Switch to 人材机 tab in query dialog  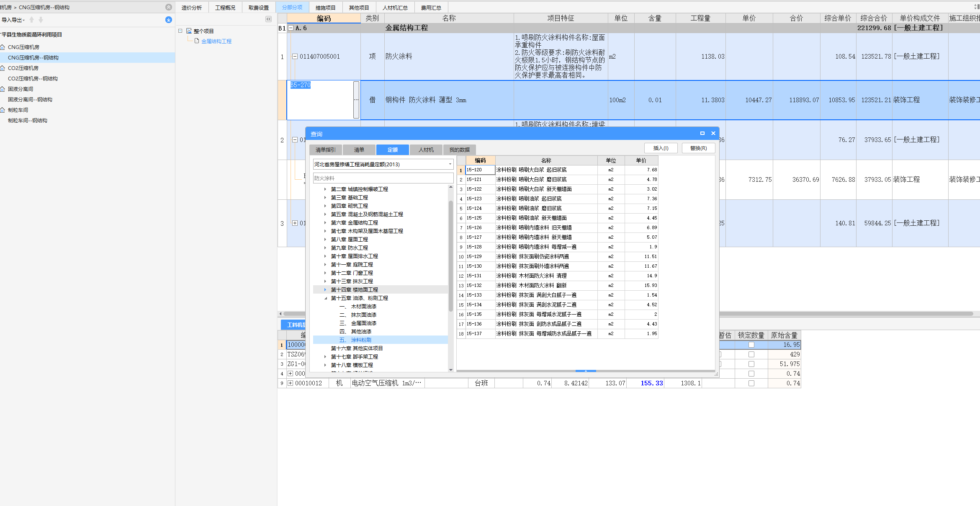[426, 150]
